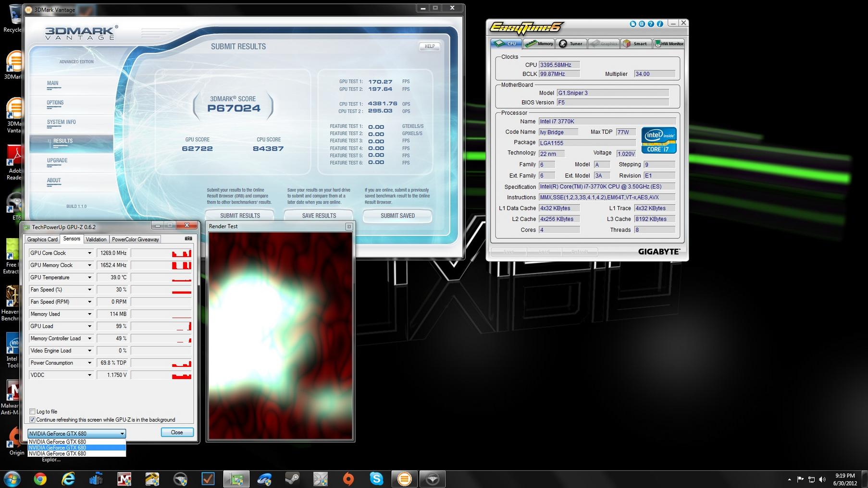Viewport: 868px width, 488px height.
Task: Click the GPU Core Clock history graph
Action: click(x=161, y=253)
